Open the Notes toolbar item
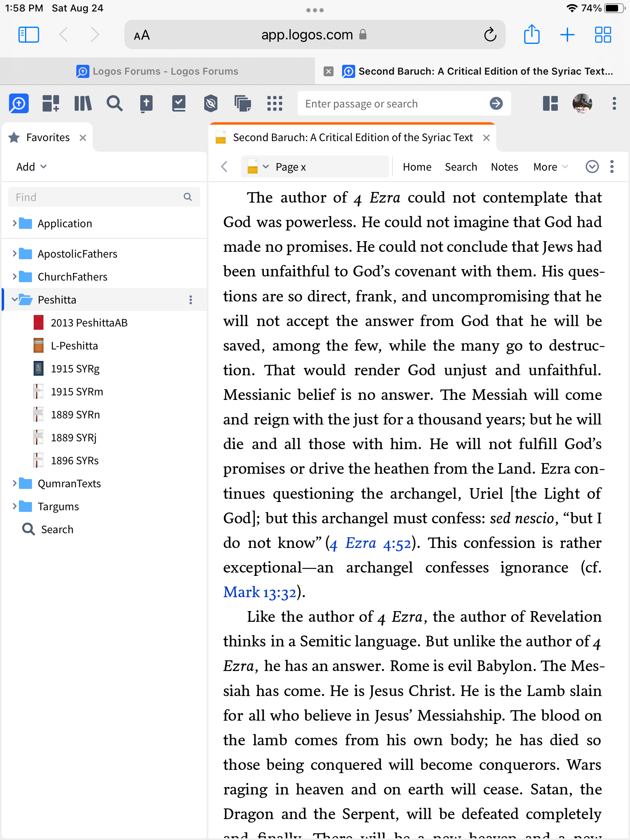Image resolution: width=630 pixels, height=840 pixels. 504,167
